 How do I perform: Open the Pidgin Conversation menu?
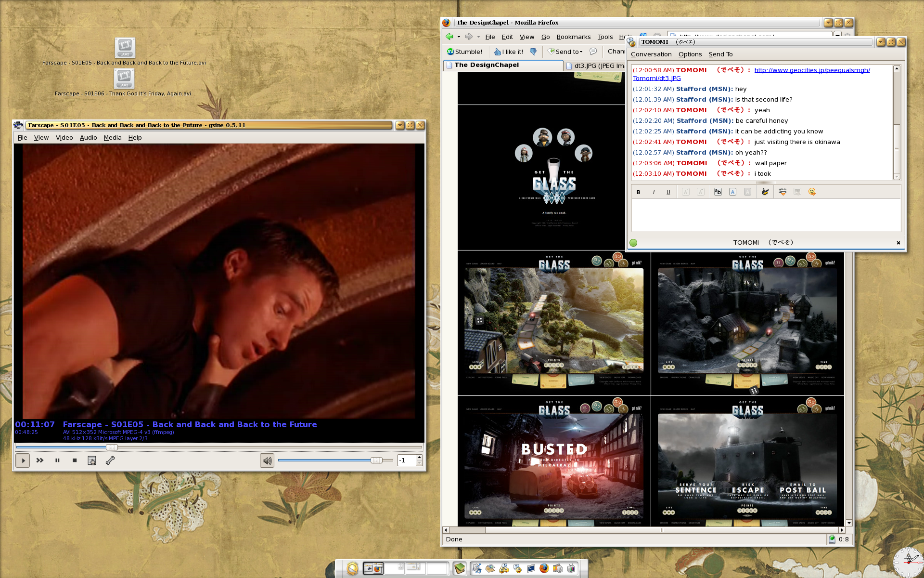pyautogui.click(x=651, y=54)
